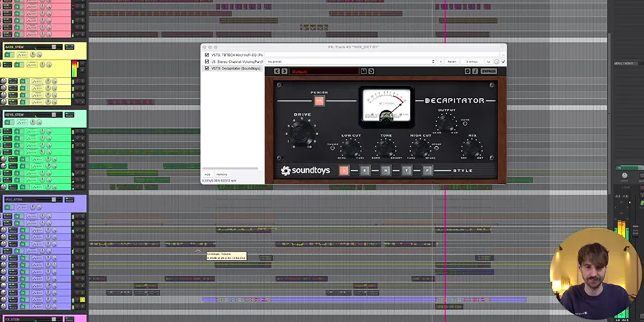Screen dimensions: 644x322
Task: Click the Remove button in FX window
Action: tap(221, 175)
